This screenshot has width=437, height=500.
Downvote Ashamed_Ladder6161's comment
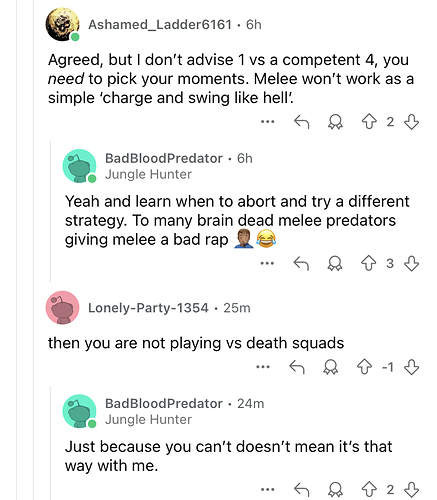(412, 122)
